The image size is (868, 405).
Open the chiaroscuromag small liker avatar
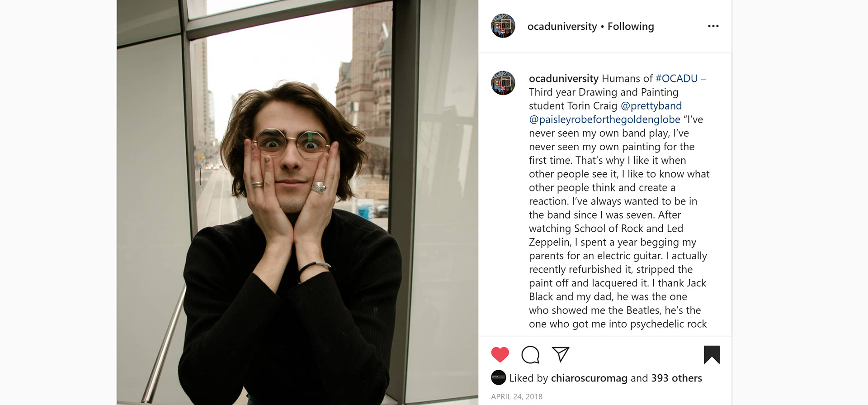click(498, 378)
